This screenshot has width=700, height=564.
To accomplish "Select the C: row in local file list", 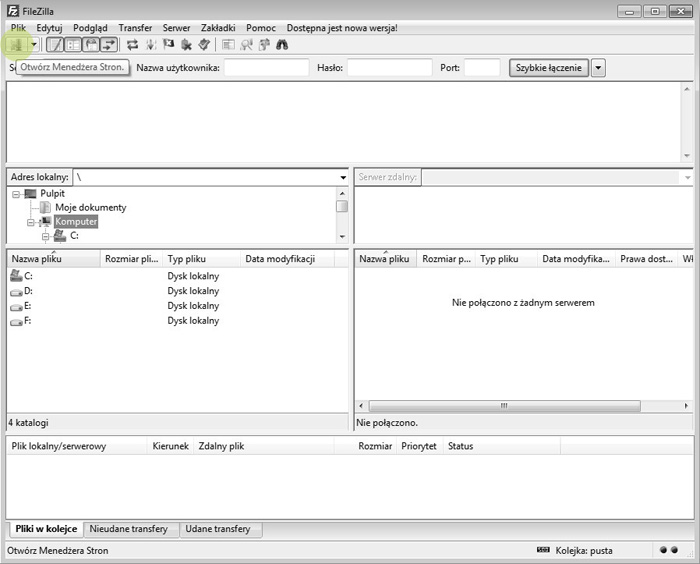I will 177,276.
